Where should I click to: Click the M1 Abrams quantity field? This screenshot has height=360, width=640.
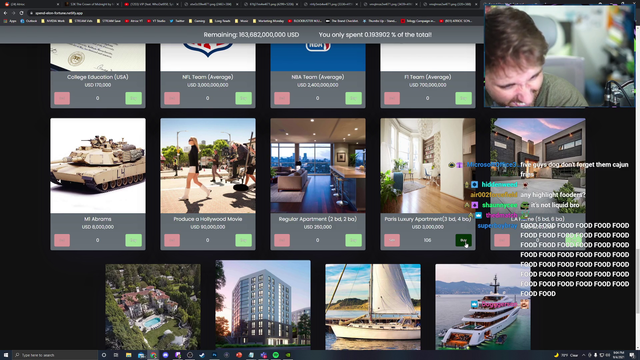click(98, 240)
